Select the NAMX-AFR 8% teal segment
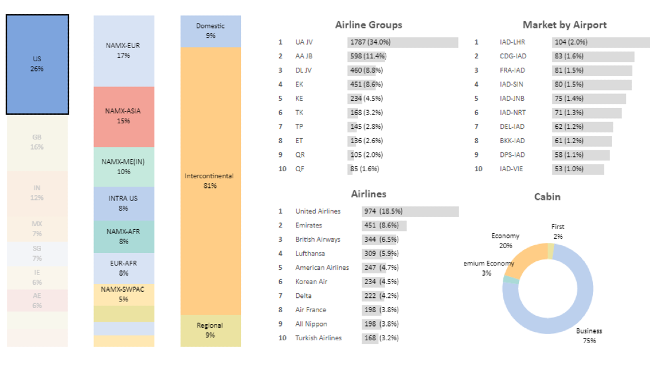This screenshot has width=650, height=365. (x=124, y=237)
